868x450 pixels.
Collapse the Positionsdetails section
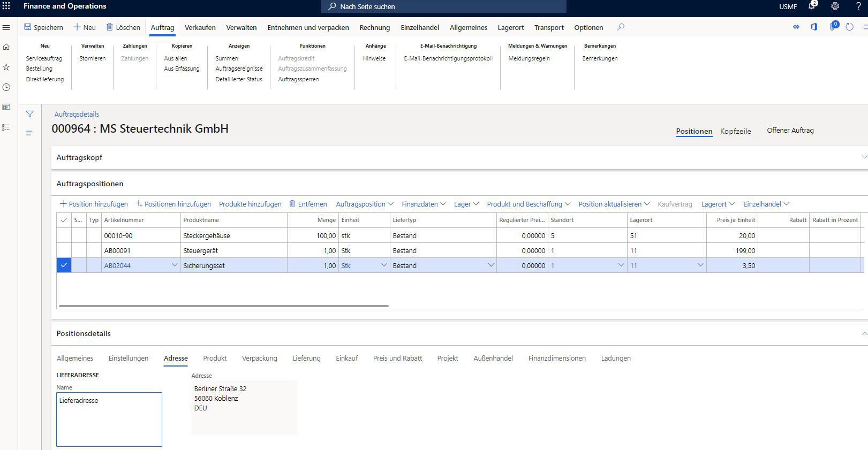coord(863,333)
